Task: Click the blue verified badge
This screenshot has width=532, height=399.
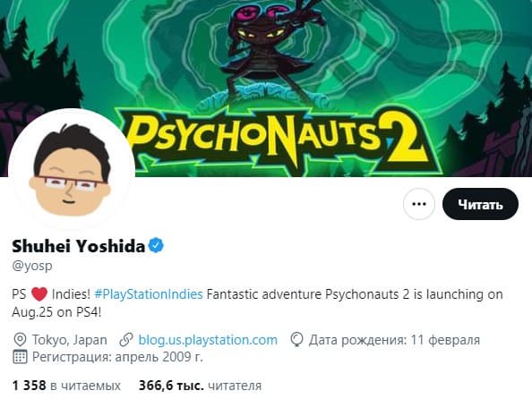Action: 156,245
